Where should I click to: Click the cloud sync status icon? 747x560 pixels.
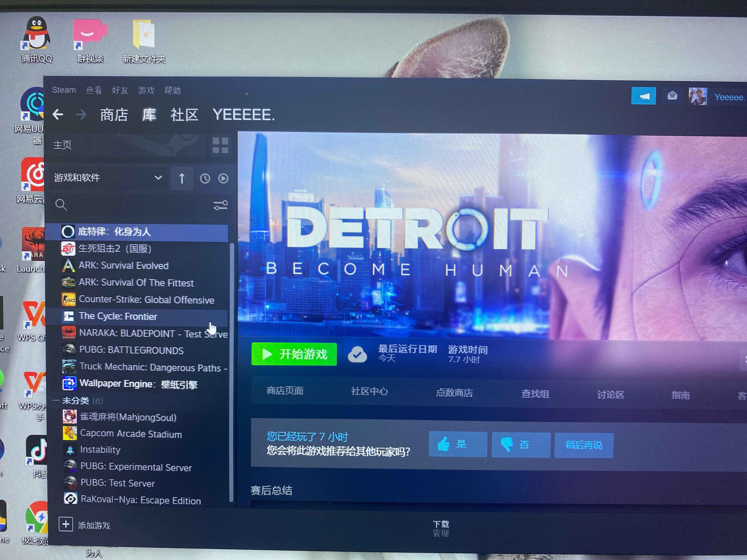click(x=357, y=354)
